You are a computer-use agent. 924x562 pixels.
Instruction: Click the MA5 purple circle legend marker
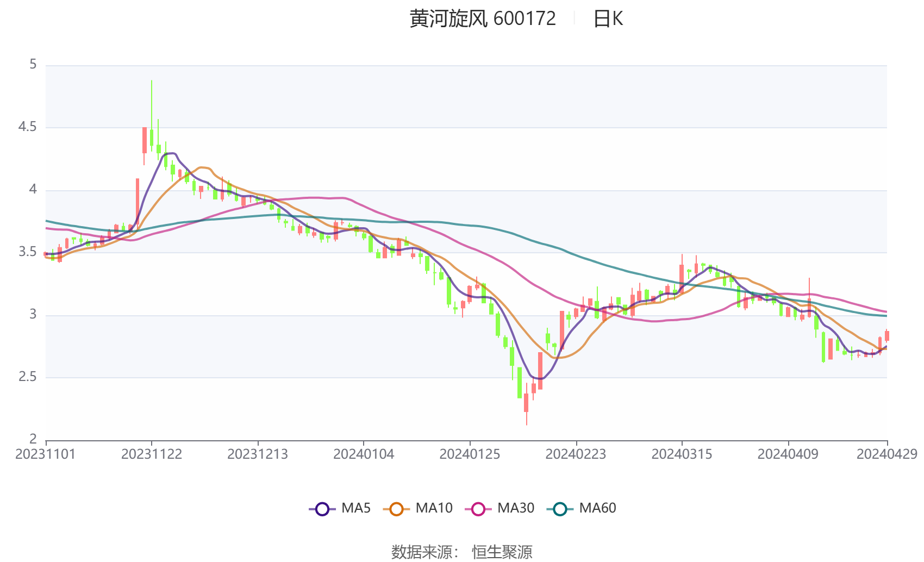pyautogui.click(x=322, y=509)
